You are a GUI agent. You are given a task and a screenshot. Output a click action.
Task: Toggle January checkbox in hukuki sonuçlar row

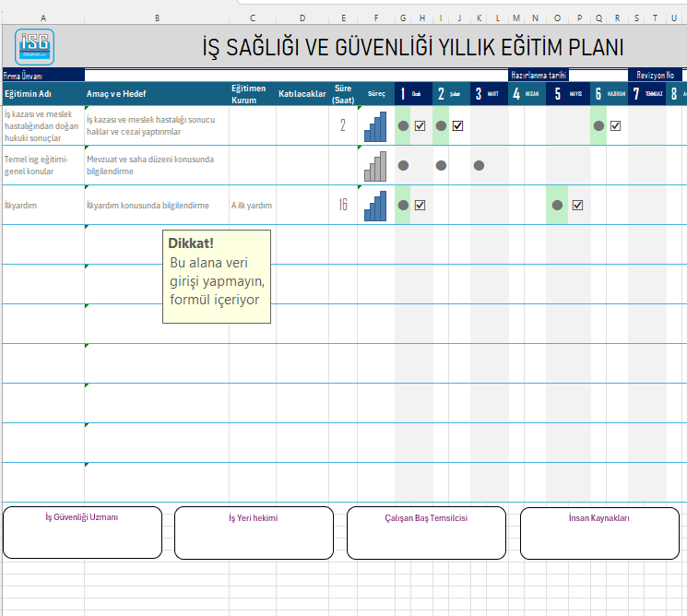pos(420,126)
